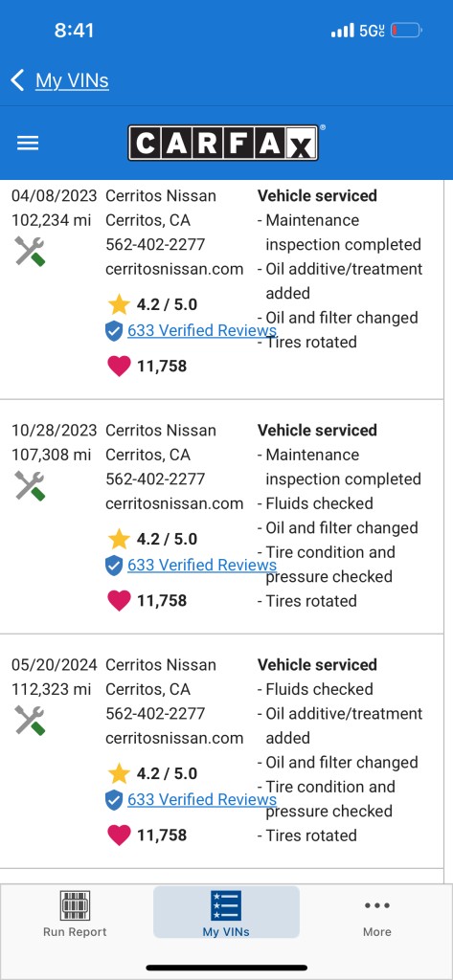
Task: Switch to the Run Report tab
Action: [75, 912]
